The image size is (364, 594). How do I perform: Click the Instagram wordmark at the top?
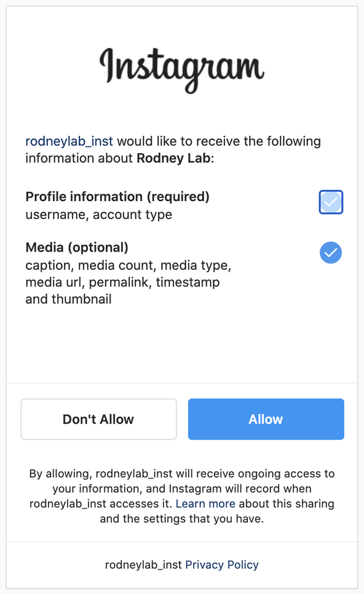(182, 65)
